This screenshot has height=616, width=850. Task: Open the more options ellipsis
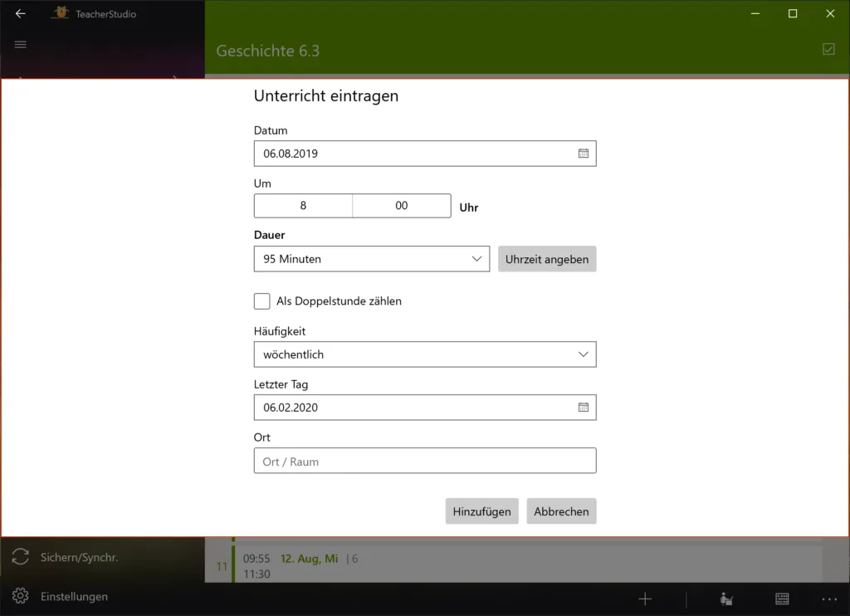pos(829,599)
